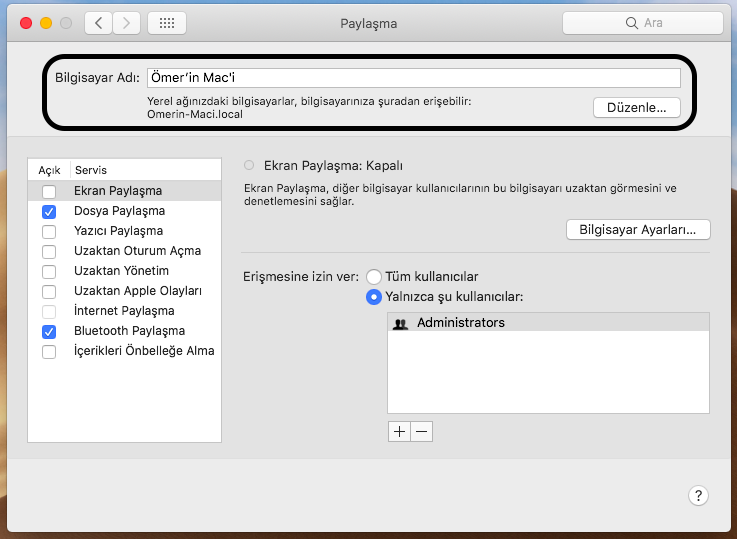Show all preferences grid icon

(x=166, y=23)
